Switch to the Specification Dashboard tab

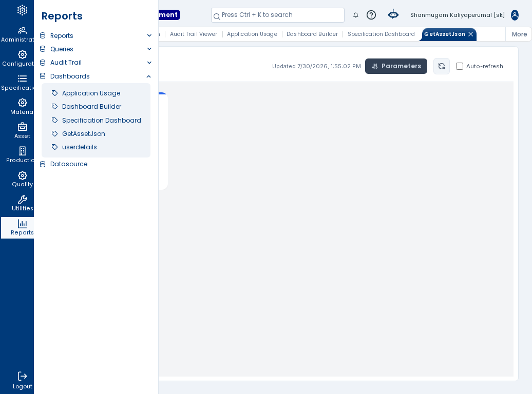pos(381,34)
